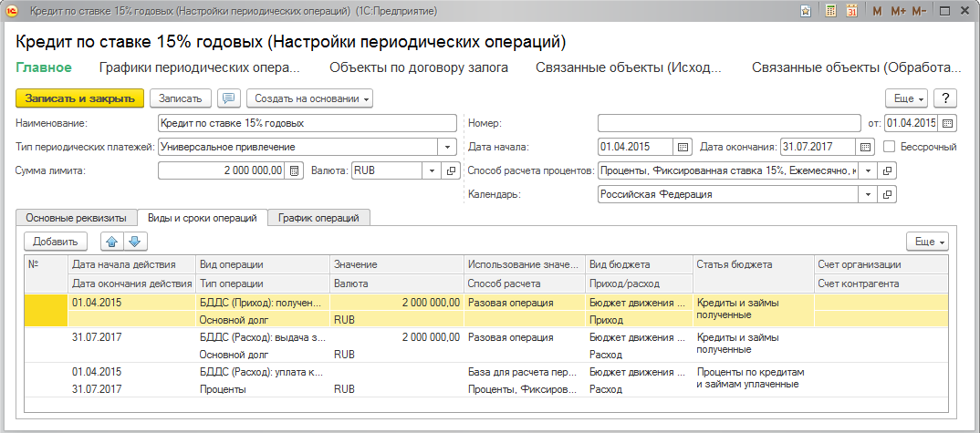Viewport: 980px width, 433px height.
Task: Open the Валюта RUB item form
Action: click(451, 170)
